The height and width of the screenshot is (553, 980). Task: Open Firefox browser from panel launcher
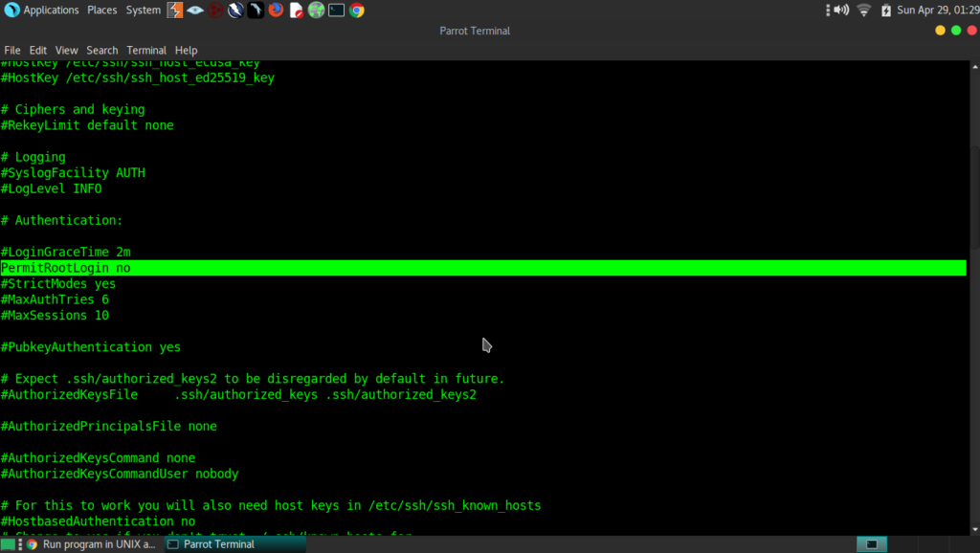pyautogui.click(x=276, y=11)
